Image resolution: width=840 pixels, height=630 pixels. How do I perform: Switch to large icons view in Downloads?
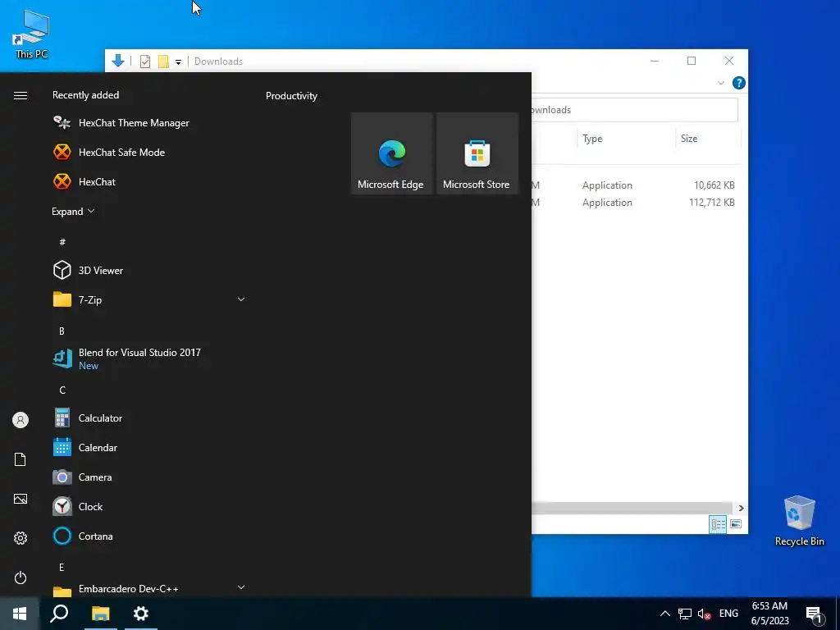point(736,524)
